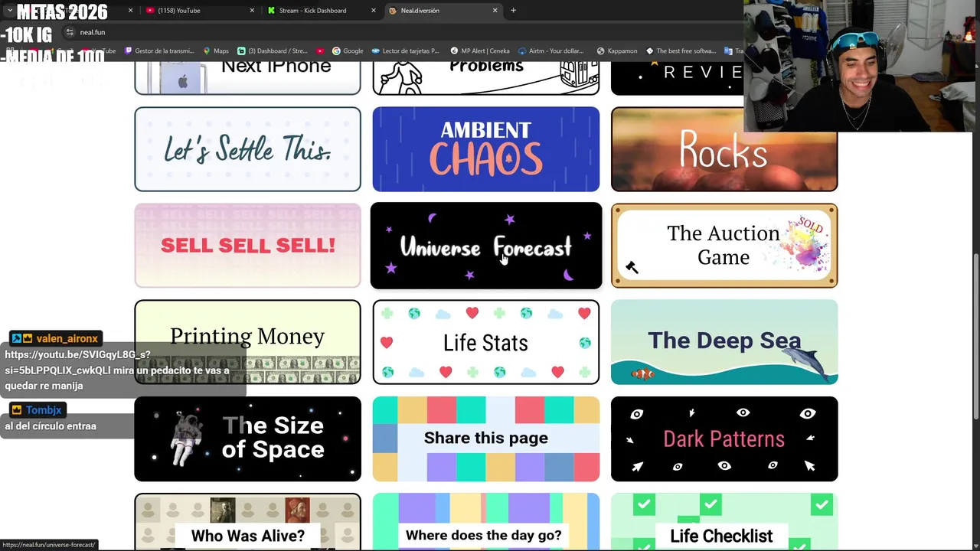Open the Life Stats card

pos(486,342)
